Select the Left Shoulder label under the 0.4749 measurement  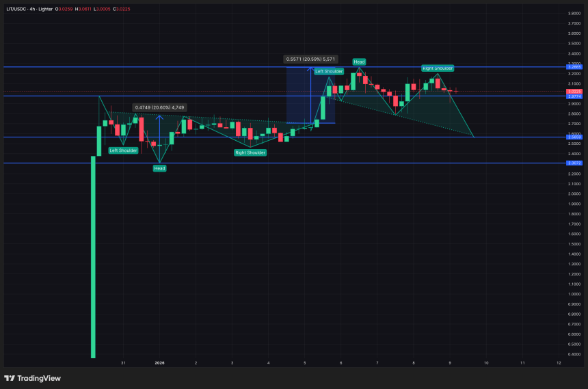click(123, 150)
